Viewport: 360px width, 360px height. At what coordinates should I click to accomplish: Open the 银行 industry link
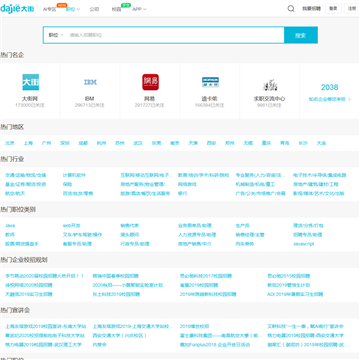tap(183, 193)
